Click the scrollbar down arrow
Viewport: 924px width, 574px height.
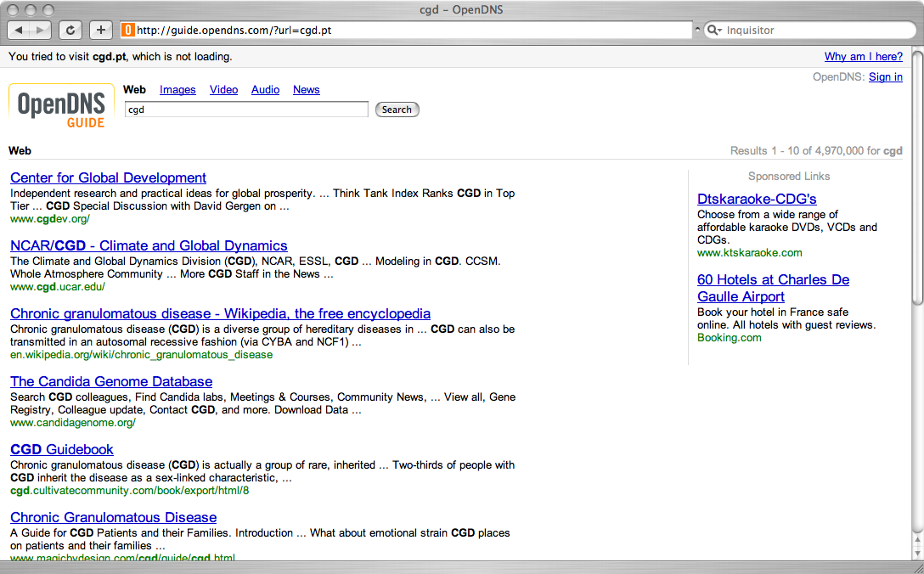(x=917, y=553)
